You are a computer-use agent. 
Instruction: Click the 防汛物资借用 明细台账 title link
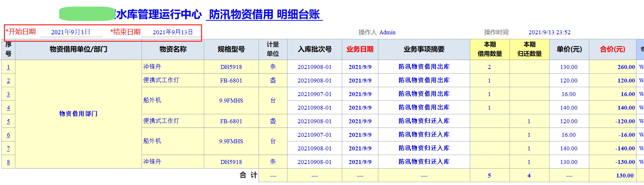tap(264, 14)
